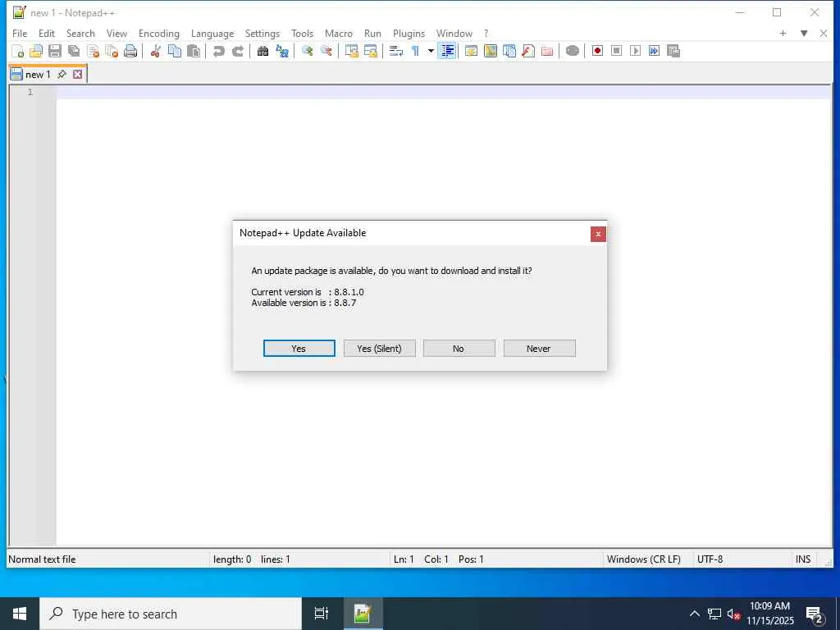This screenshot has width=840, height=630.
Task: Click the plus button in menu bar
Action: tap(783, 33)
